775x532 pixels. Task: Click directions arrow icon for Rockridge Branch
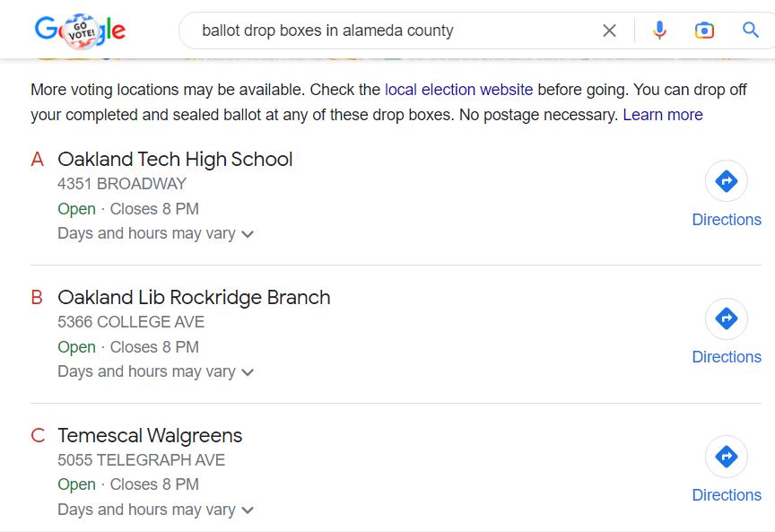pos(726,318)
